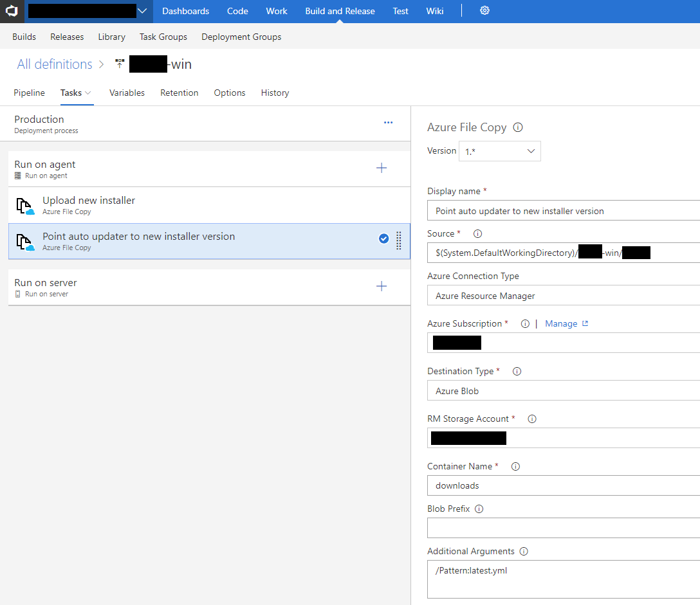Open the Build and Release hub

[x=340, y=11]
